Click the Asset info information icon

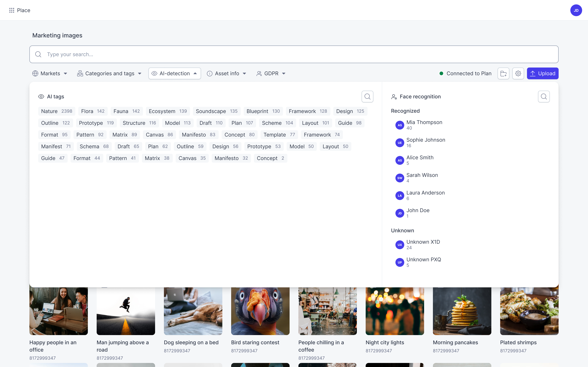click(x=209, y=73)
